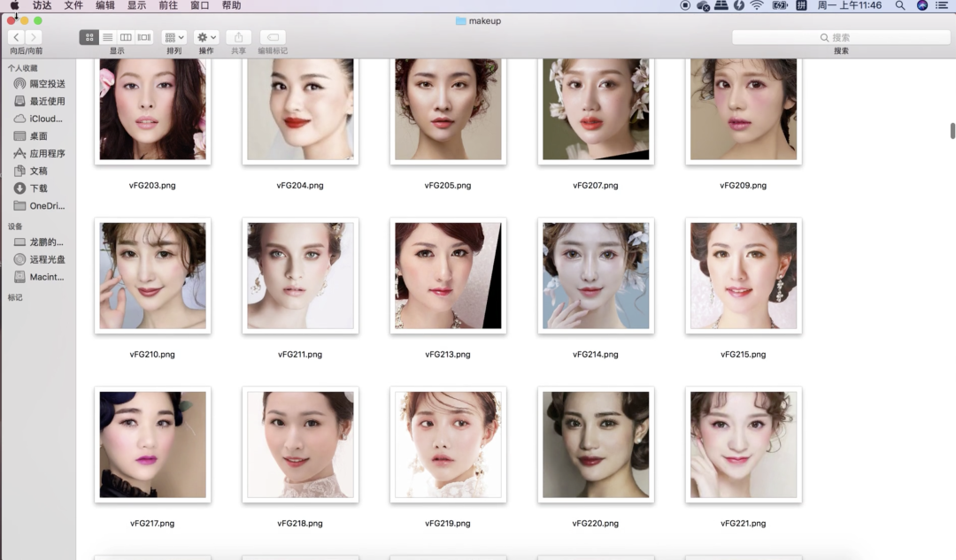Select thumbnail vFG210.png

[152, 275]
